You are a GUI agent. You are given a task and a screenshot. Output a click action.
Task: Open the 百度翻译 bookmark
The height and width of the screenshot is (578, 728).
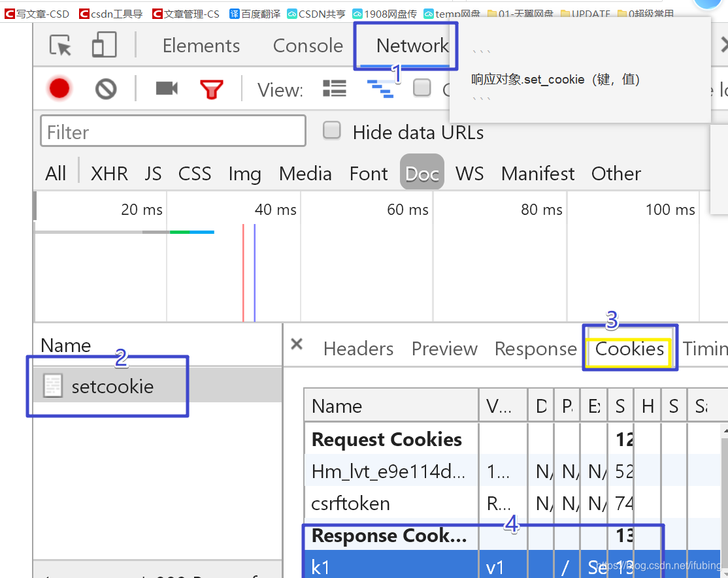(x=255, y=14)
